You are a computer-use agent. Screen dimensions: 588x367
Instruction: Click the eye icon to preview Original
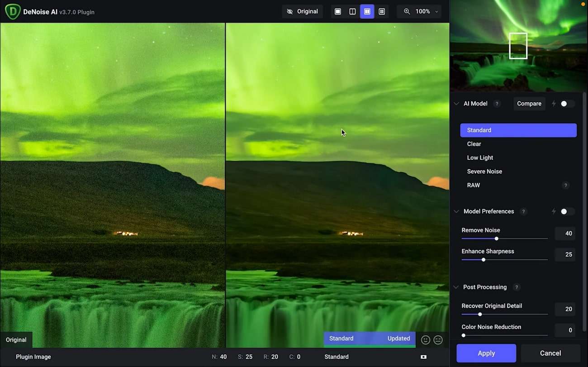click(290, 11)
